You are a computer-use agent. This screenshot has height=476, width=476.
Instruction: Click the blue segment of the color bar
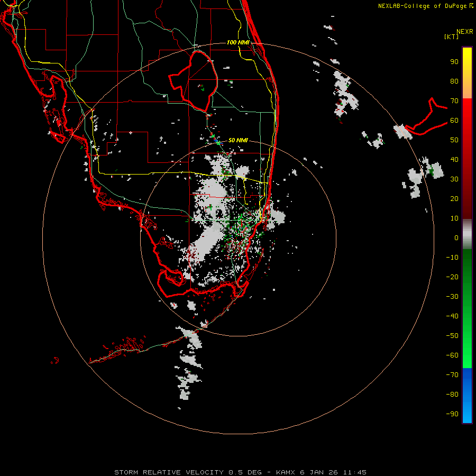[467, 396]
